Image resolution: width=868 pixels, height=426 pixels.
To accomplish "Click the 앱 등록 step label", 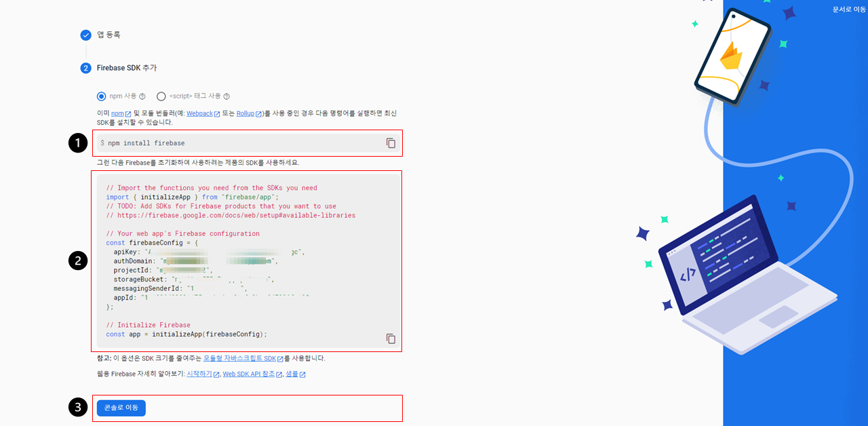I will pyautogui.click(x=108, y=35).
